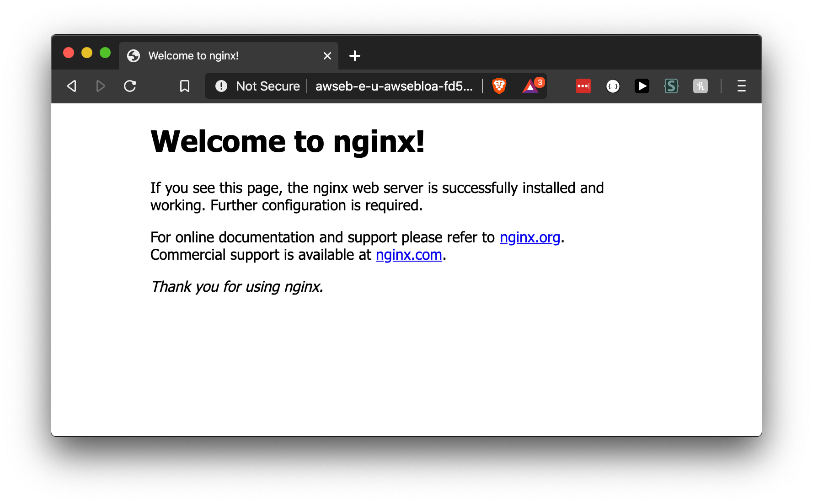
Task: Click the gray h extension icon
Action: tap(700, 86)
